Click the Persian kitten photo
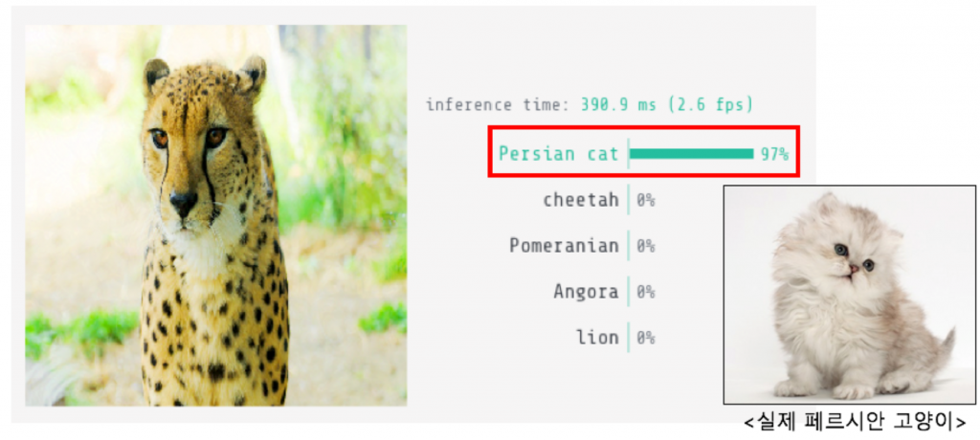Image resolution: width=980 pixels, height=440 pixels. point(836,295)
